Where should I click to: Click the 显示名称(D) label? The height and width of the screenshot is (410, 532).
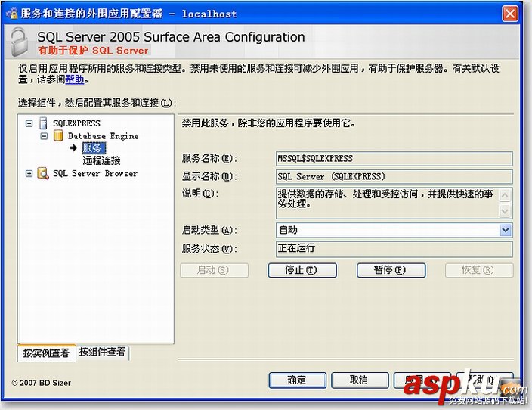pos(209,177)
